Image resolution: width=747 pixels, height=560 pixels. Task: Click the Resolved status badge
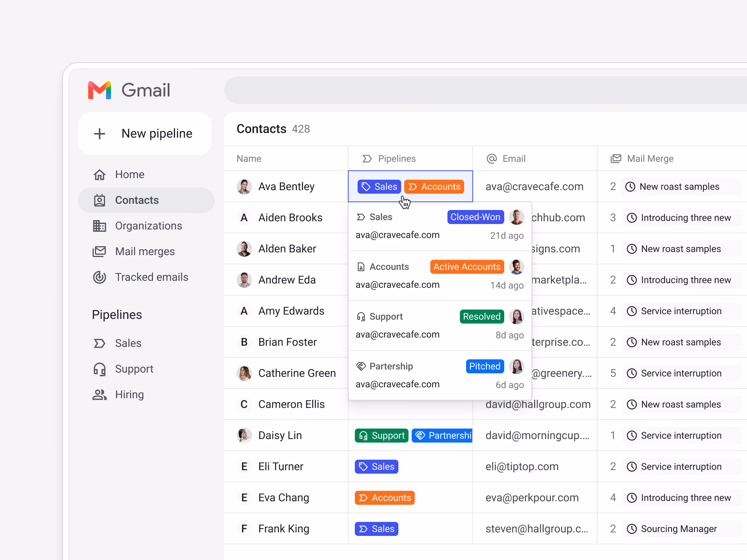[x=482, y=317]
